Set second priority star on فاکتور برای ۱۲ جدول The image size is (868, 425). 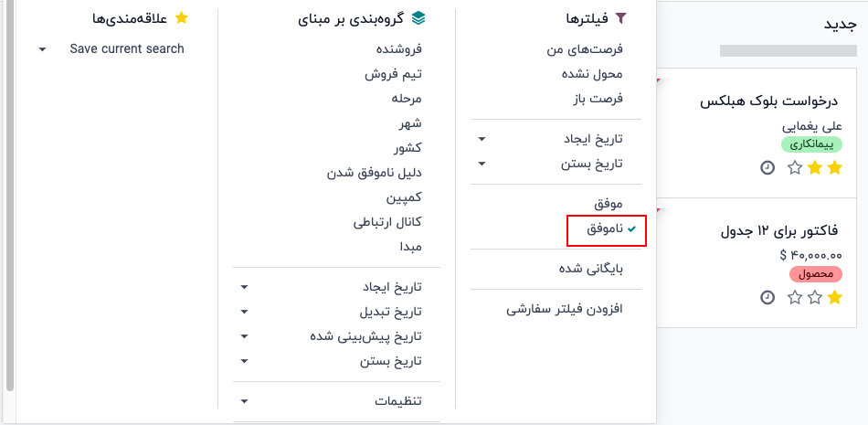click(x=815, y=297)
